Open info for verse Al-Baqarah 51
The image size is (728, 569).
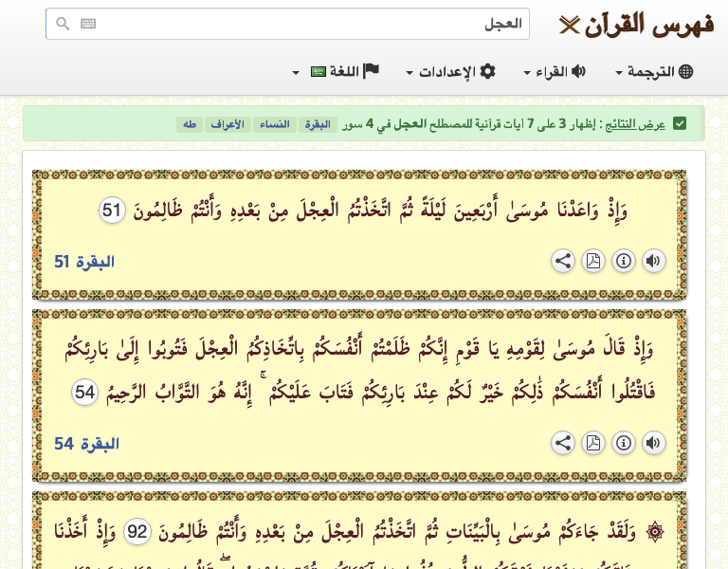[623, 262]
